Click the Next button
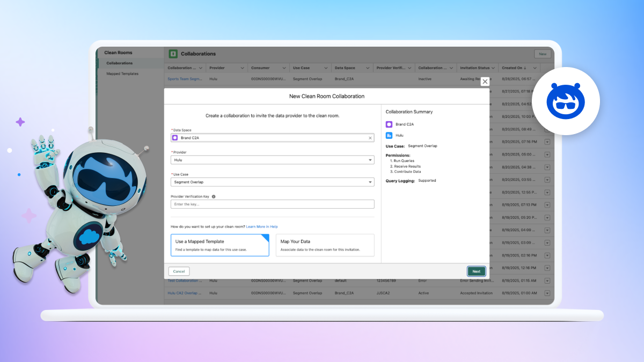 click(x=476, y=271)
